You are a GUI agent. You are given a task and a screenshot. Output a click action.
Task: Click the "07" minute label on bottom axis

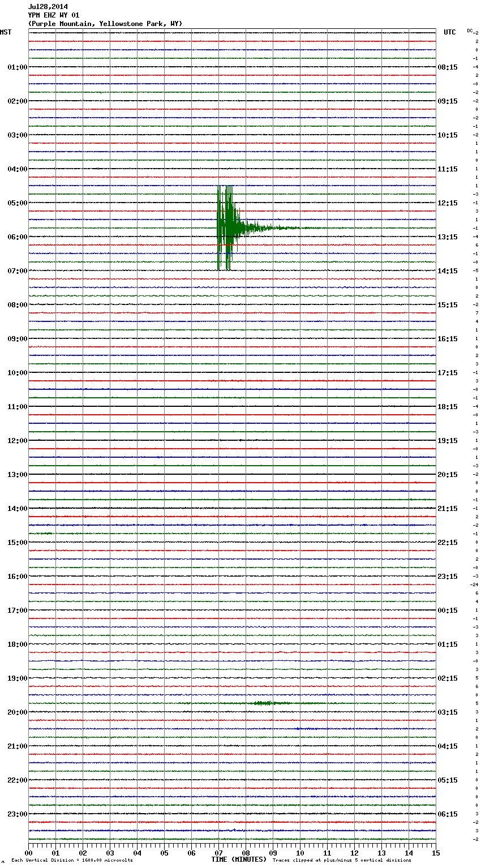[218, 853]
